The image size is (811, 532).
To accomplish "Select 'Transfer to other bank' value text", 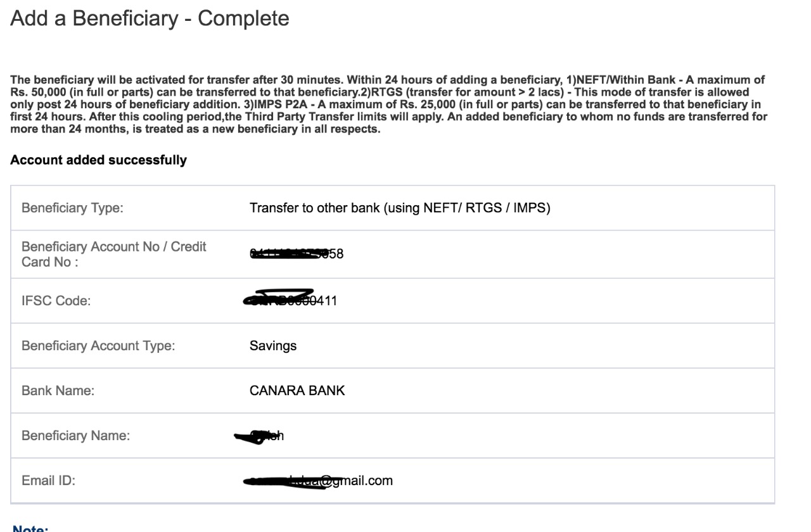I will (399, 208).
